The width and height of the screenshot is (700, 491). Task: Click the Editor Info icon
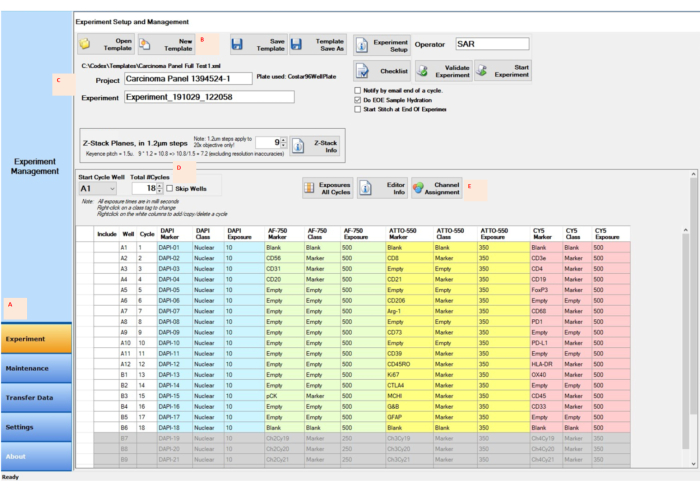click(x=365, y=188)
